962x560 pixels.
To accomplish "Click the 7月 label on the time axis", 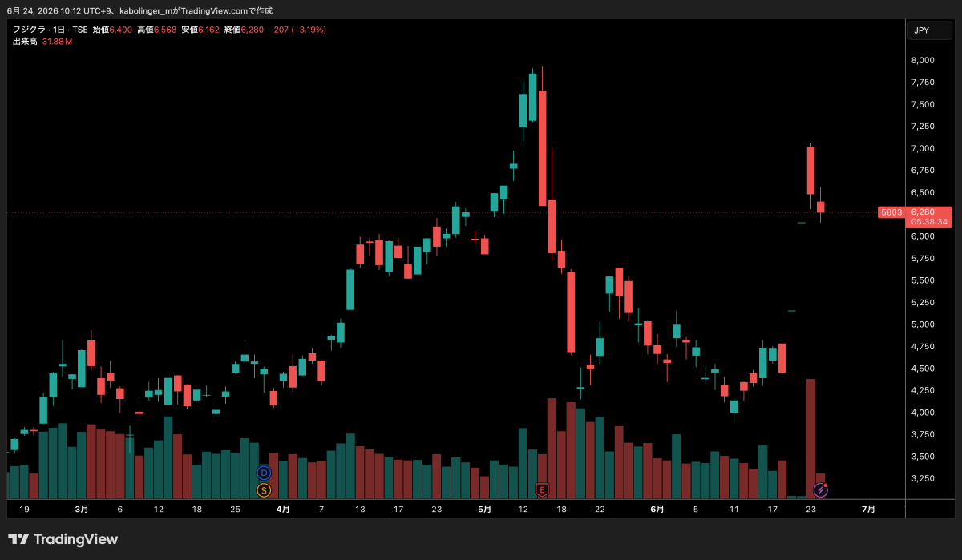I will point(868,509).
